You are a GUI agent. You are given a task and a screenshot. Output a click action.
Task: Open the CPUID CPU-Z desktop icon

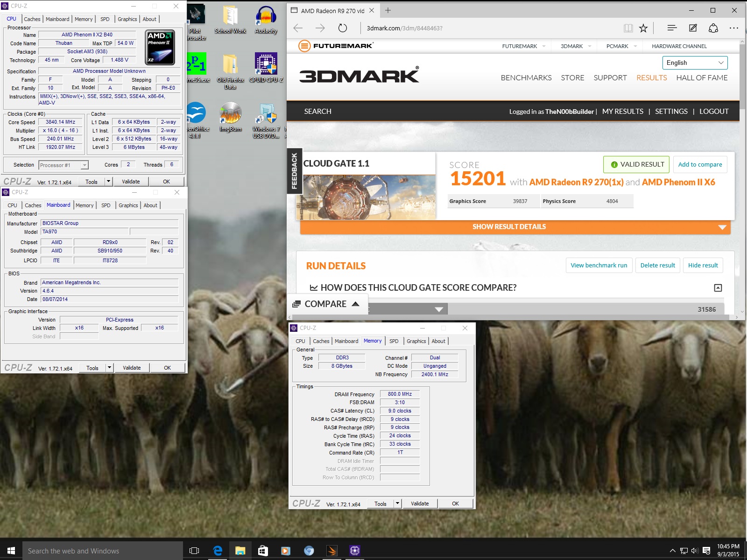(266, 68)
